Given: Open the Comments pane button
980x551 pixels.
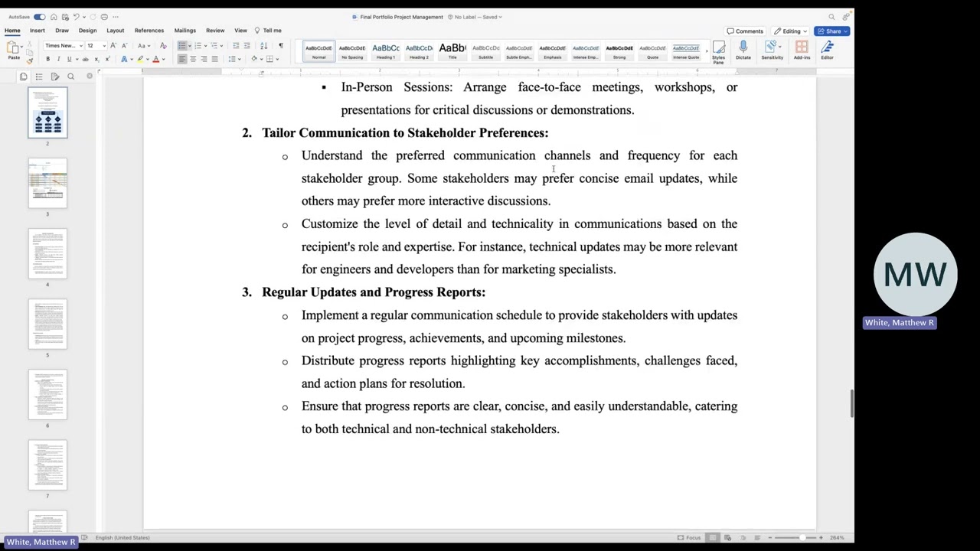Looking at the screenshot, I should pos(745,31).
